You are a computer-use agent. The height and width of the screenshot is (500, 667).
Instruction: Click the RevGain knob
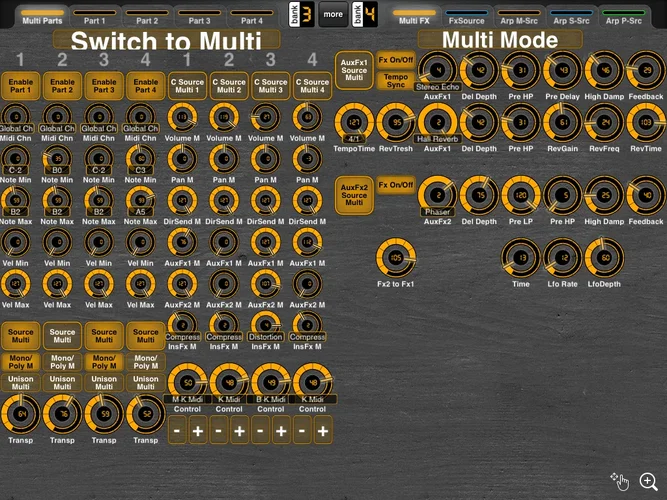click(x=562, y=123)
